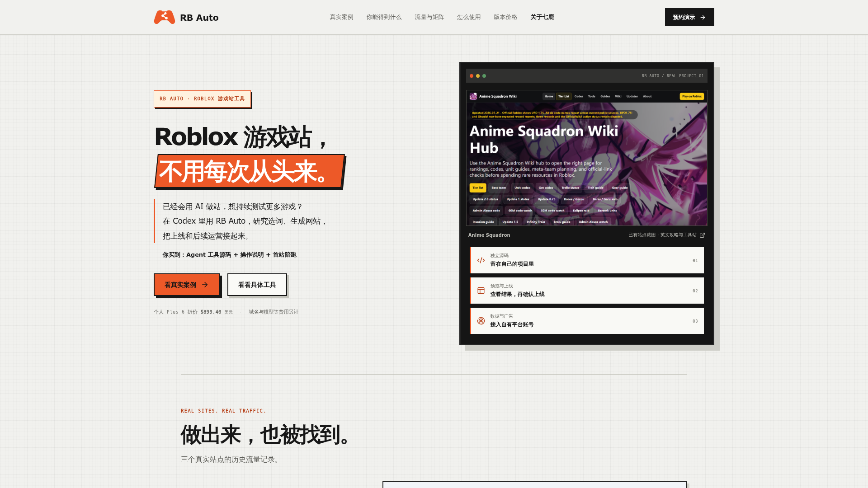Open the 关于七鹿 nav item
This screenshot has width=868, height=488.
point(542,17)
